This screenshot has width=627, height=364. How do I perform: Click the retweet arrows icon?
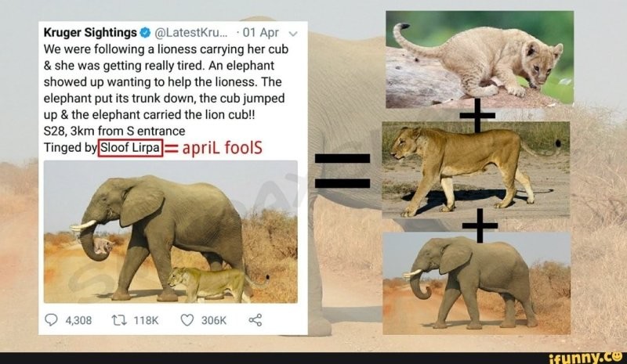coord(118,320)
